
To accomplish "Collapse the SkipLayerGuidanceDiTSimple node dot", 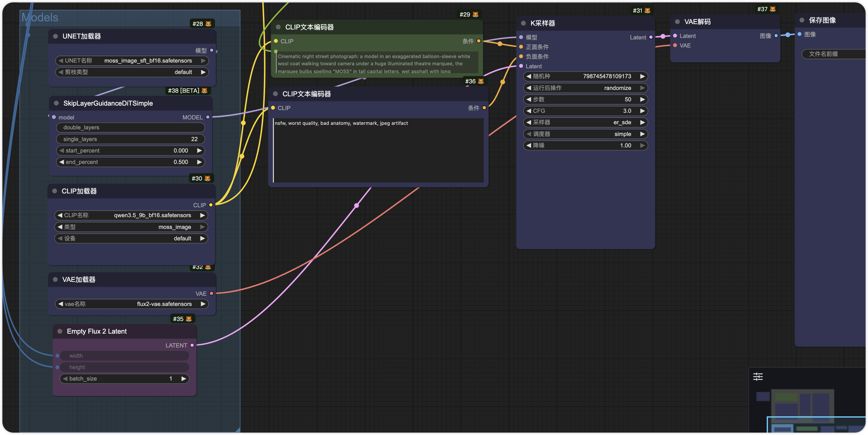I will coord(56,103).
